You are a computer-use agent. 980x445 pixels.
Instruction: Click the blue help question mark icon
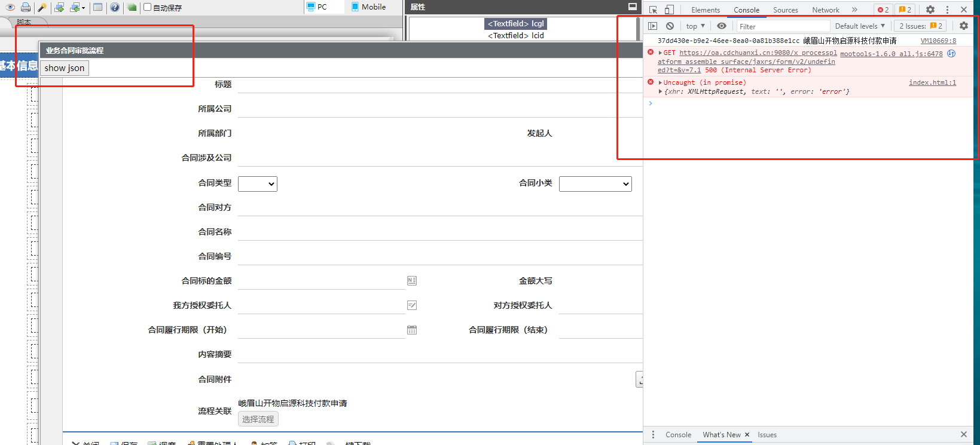click(x=115, y=7)
